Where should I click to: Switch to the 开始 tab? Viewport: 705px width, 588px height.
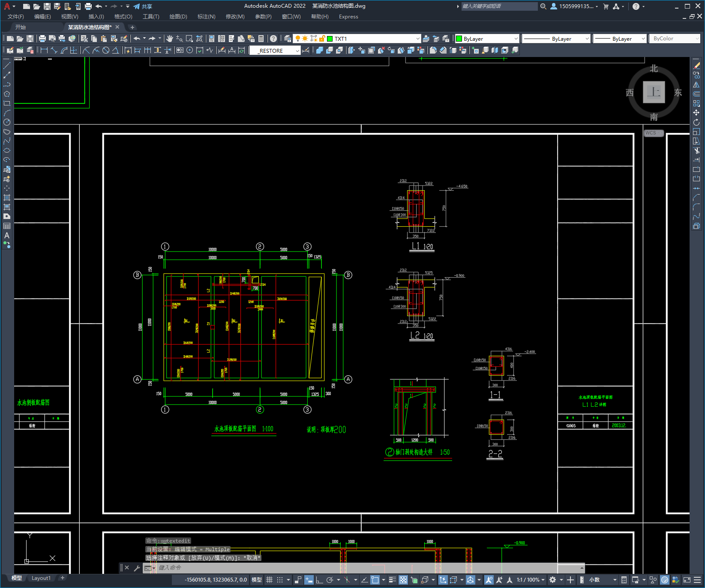click(21, 27)
